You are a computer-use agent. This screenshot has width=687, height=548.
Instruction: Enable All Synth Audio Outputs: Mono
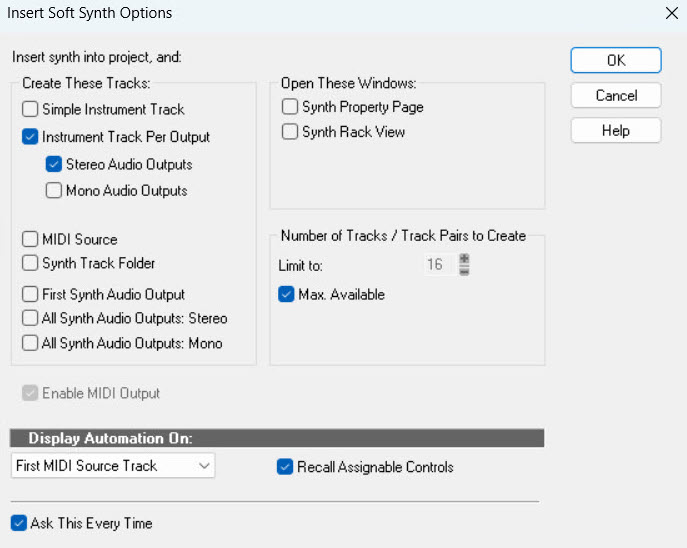(30, 343)
